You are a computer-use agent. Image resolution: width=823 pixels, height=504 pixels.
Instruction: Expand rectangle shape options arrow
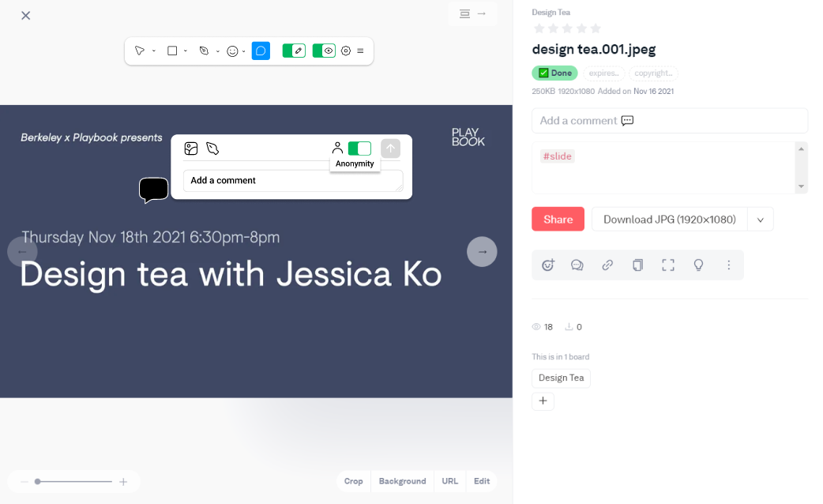coord(186,51)
